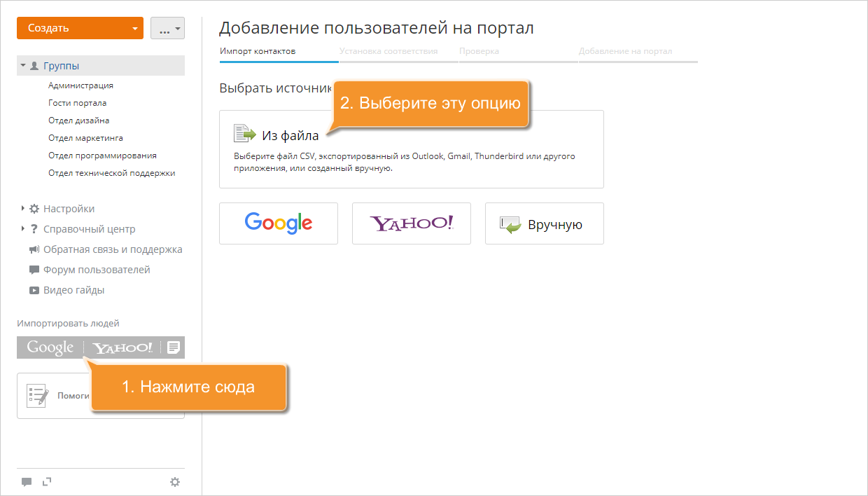Screen dimensions: 868x496
Task: Click the Вручную arrow icon
Action: (511, 225)
